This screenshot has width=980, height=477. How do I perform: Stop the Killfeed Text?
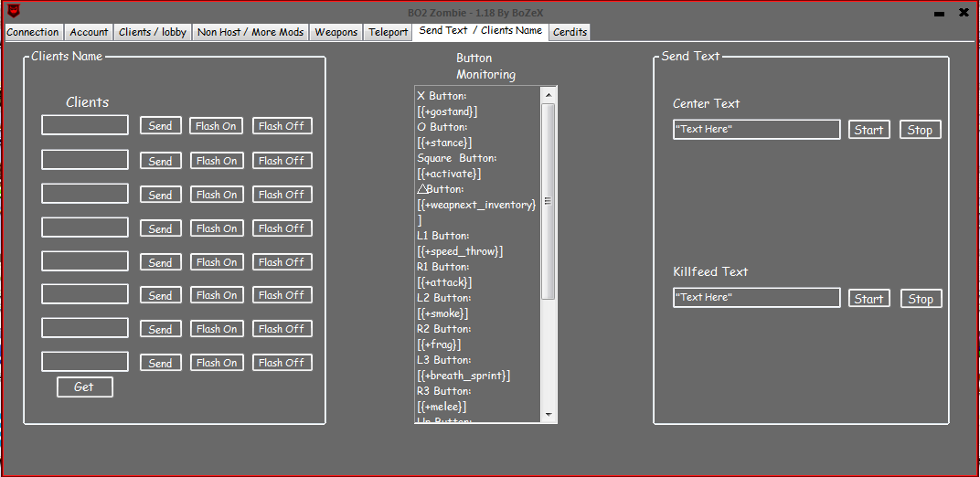pos(921,299)
